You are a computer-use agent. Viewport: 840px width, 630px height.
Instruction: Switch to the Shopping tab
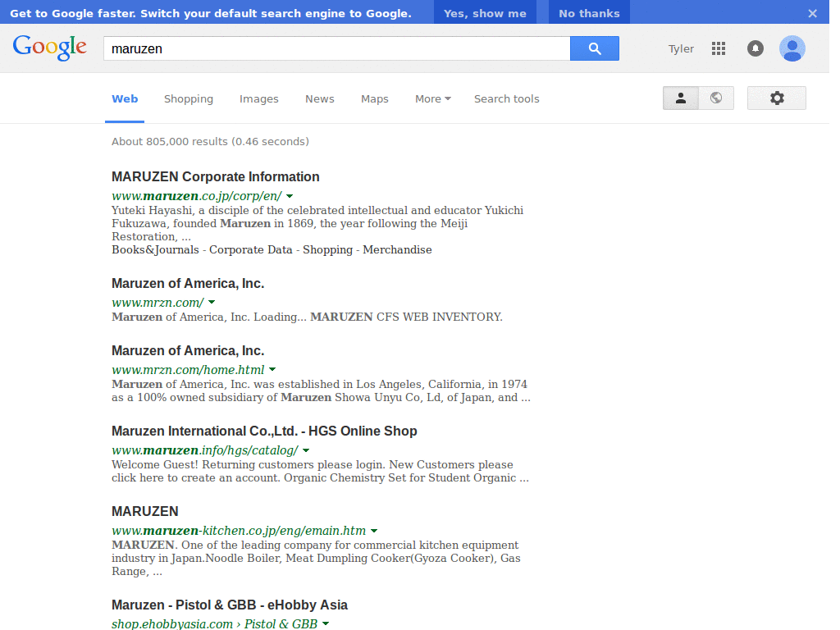click(189, 99)
